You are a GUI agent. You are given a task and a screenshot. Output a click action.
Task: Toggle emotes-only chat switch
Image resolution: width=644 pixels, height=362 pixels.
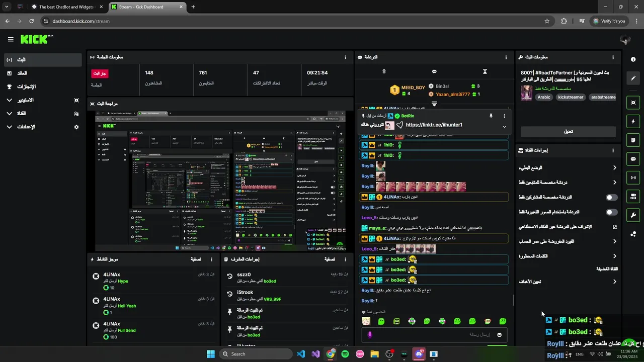[x=612, y=212]
